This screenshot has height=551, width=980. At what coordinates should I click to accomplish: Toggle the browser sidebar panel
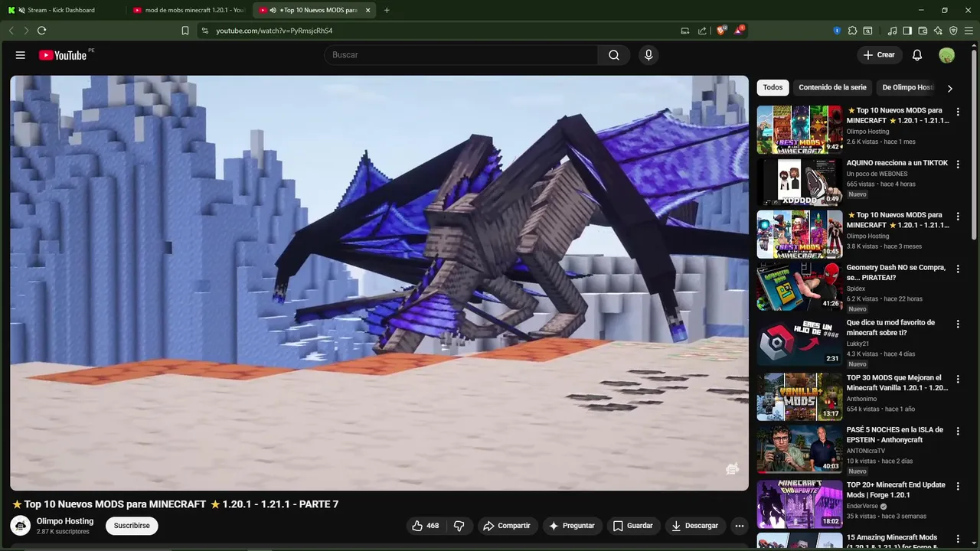pyautogui.click(x=907, y=31)
